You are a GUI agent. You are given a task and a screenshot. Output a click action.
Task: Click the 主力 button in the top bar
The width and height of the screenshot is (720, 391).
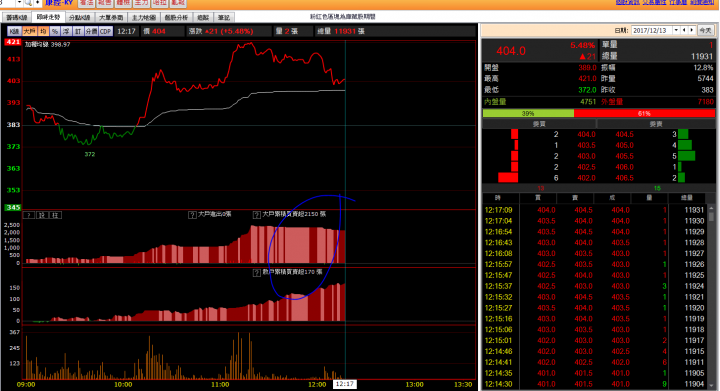(x=141, y=3)
